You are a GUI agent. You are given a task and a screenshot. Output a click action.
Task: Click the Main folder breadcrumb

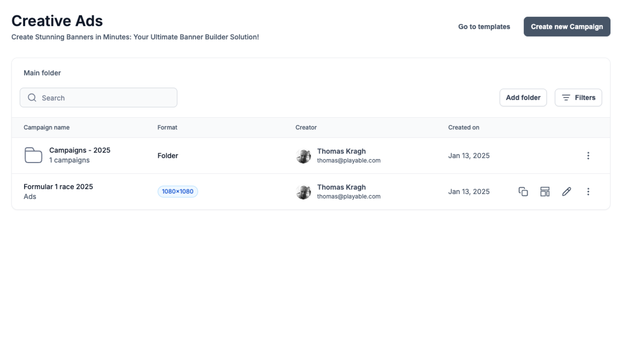(42, 73)
